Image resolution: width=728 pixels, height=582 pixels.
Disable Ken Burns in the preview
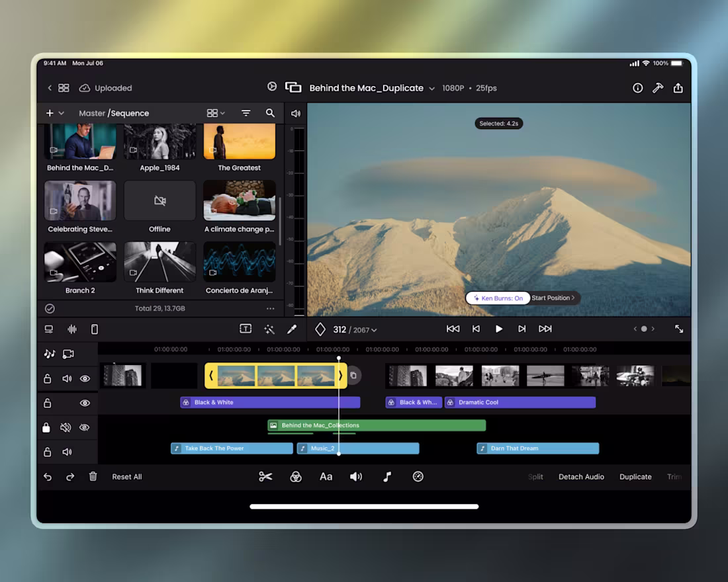(x=497, y=298)
